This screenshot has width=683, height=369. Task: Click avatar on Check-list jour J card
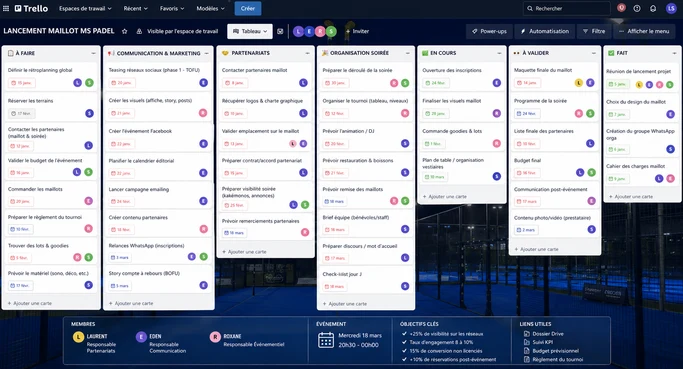405,286
